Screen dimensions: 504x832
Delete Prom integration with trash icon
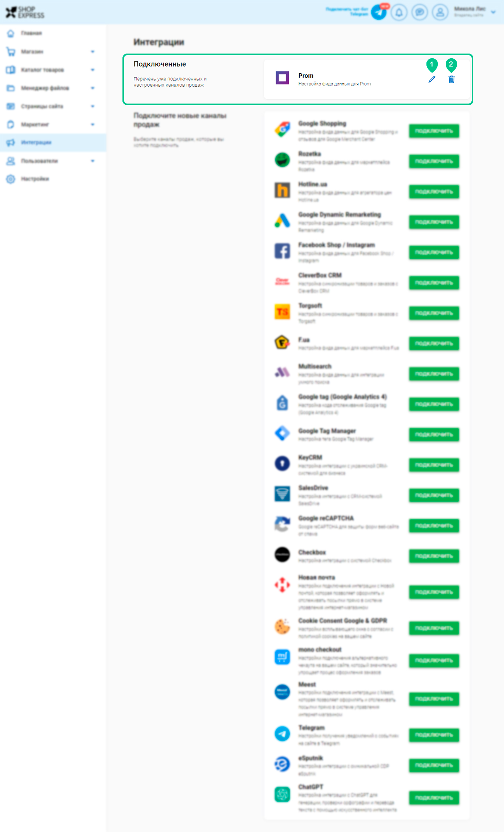(x=452, y=79)
